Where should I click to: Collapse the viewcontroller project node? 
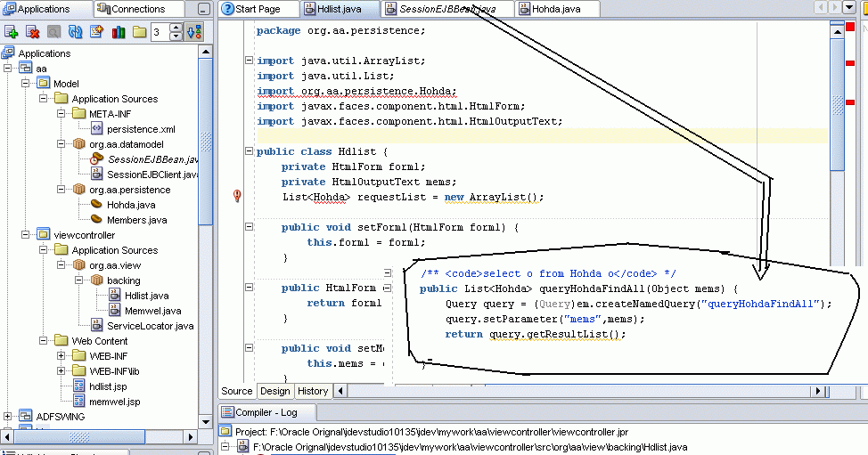tap(25, 235)
